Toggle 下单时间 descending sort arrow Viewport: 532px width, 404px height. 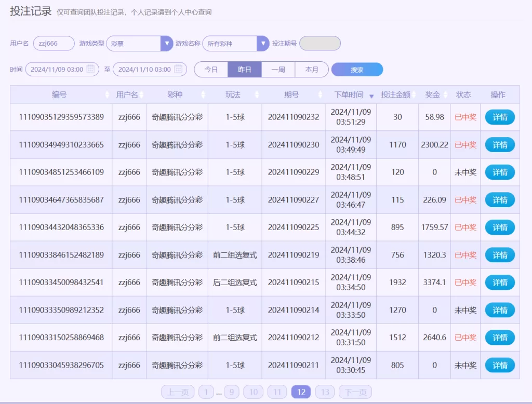coord(371,96)
